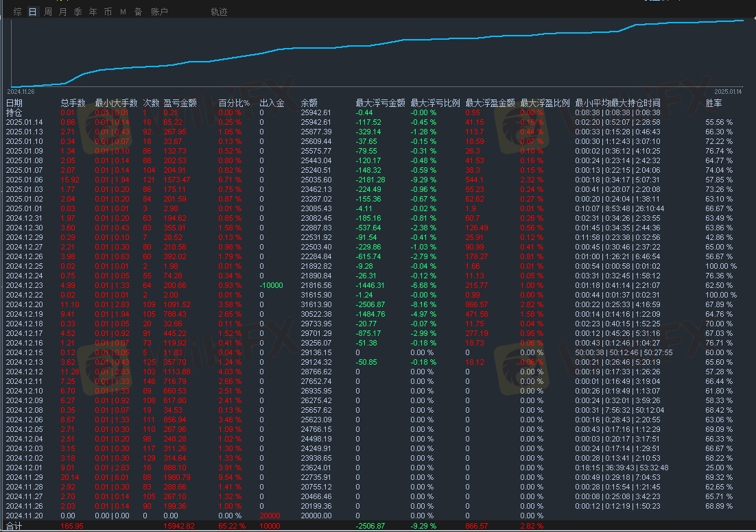Click win rate 25.00 %
This screenshot has width=756, height=532.
click(719, 468)
